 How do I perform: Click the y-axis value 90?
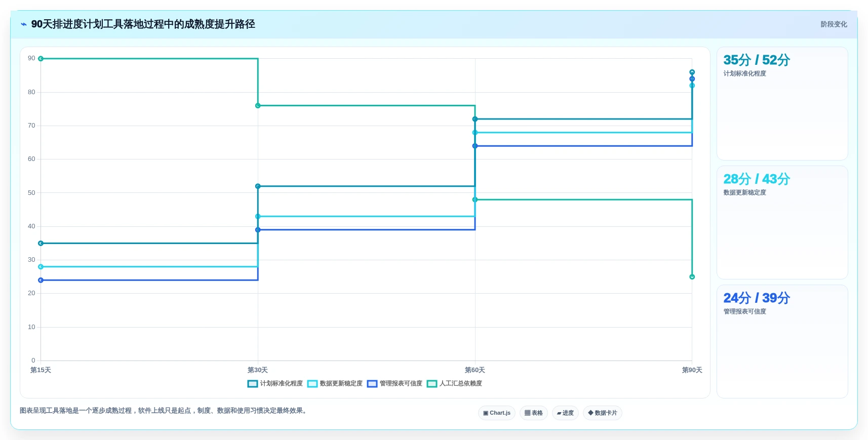coord(31,58)
